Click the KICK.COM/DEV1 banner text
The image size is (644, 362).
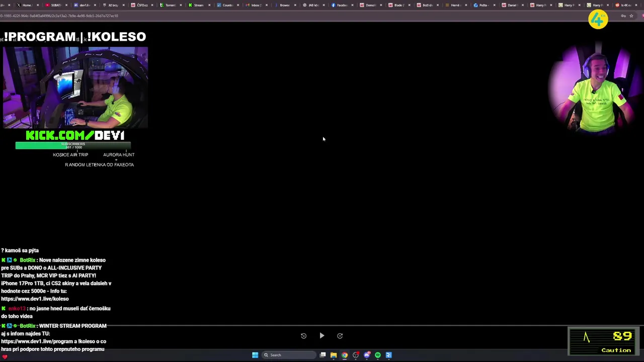(75, 135)
